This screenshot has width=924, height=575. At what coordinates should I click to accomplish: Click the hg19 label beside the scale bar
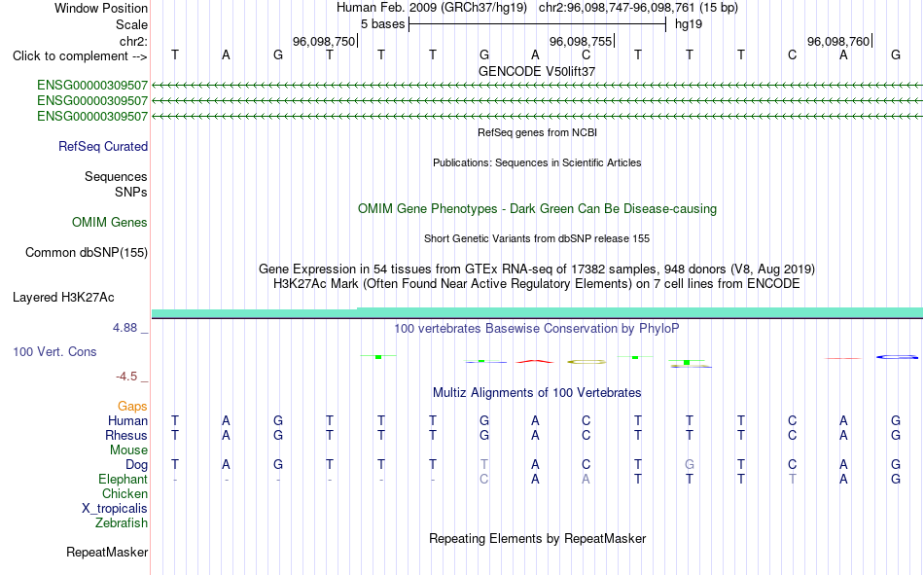coord(689,24)
